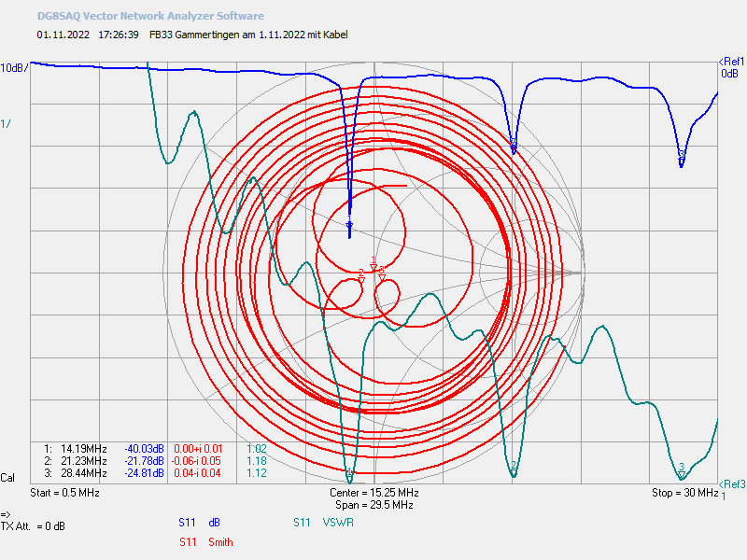Click the Cal status label
747x560 pixels.
pos(7,478)
